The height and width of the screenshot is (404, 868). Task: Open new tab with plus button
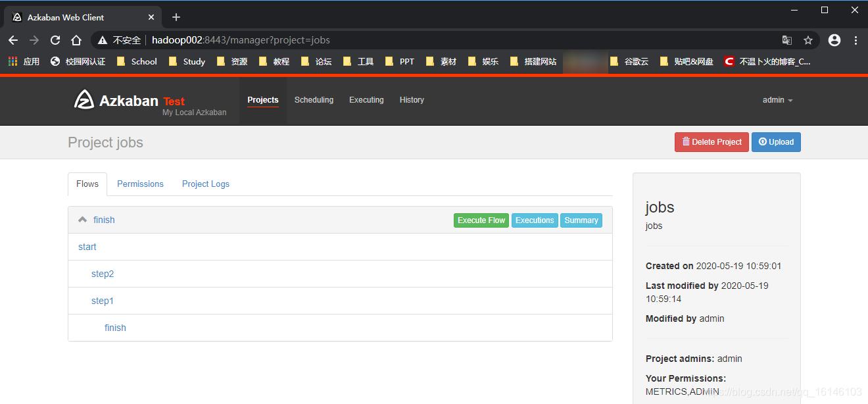pyautogui.click(x=176, y=17)
